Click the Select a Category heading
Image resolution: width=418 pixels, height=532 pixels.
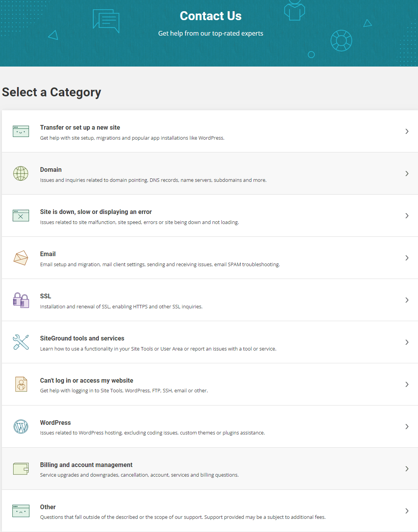tap(51, 92)
